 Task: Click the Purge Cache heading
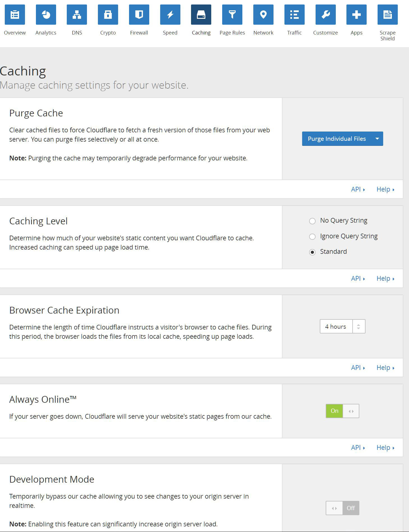click(x=36, y=113)
